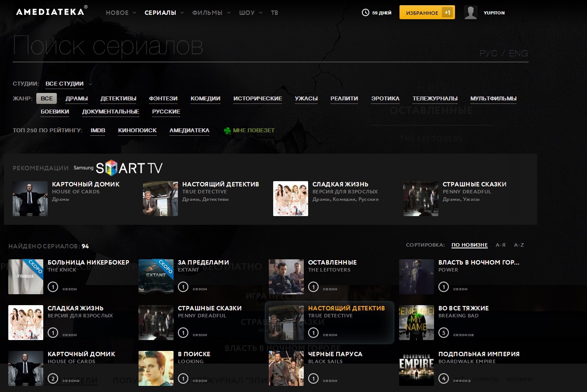Expand the СЕРИАЛЫ dropdown chevron
587x392 pixels.
[x=181, y=13]
